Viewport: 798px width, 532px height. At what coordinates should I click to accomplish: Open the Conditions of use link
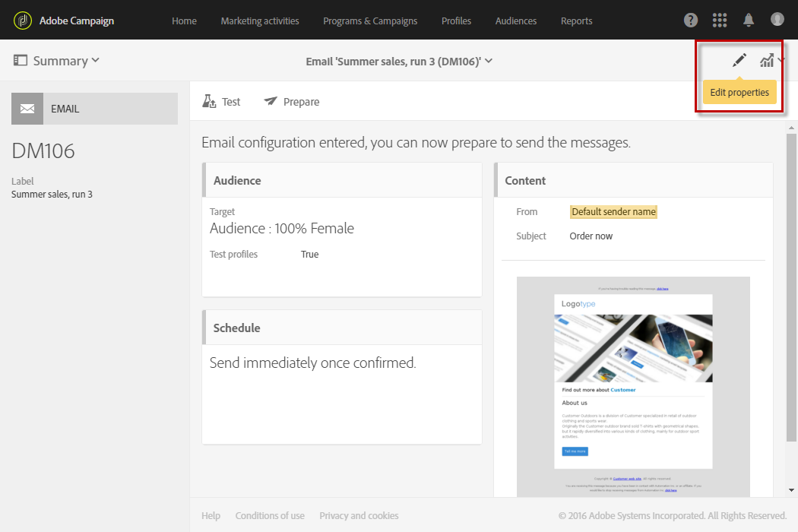point(270,516)
